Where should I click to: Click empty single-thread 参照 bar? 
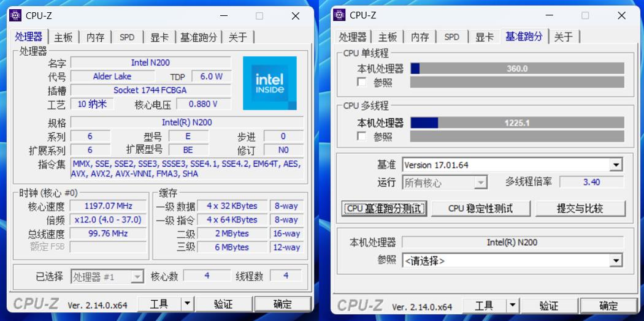coord(517,83)
